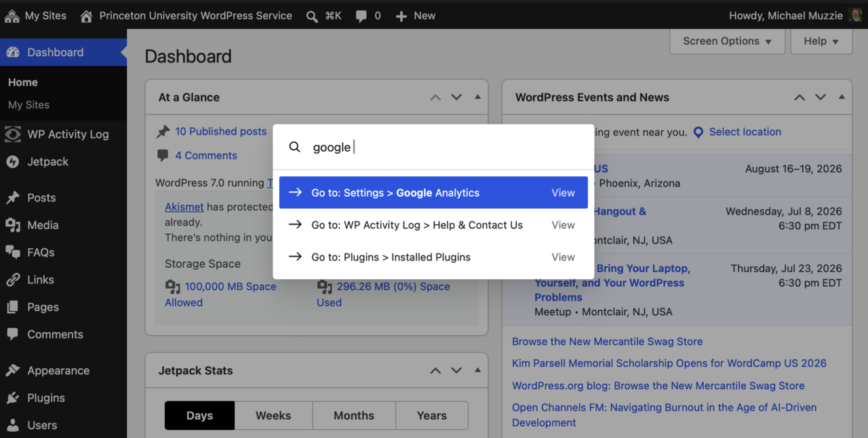Image resolution: width=868 pixels, height=438 pixels.
Task: Click the Plugins plug icon in sidebar
Action: (x=12, y=398)
